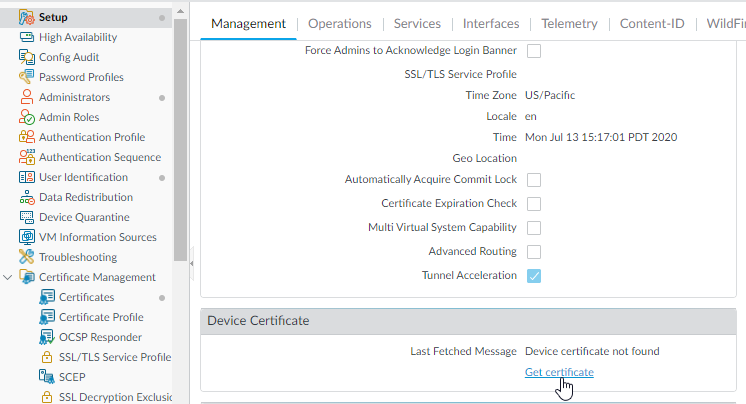Open the Device Quarantine icon
The height and width of the screenshot is (404, 746).
(x=28, y=217)
